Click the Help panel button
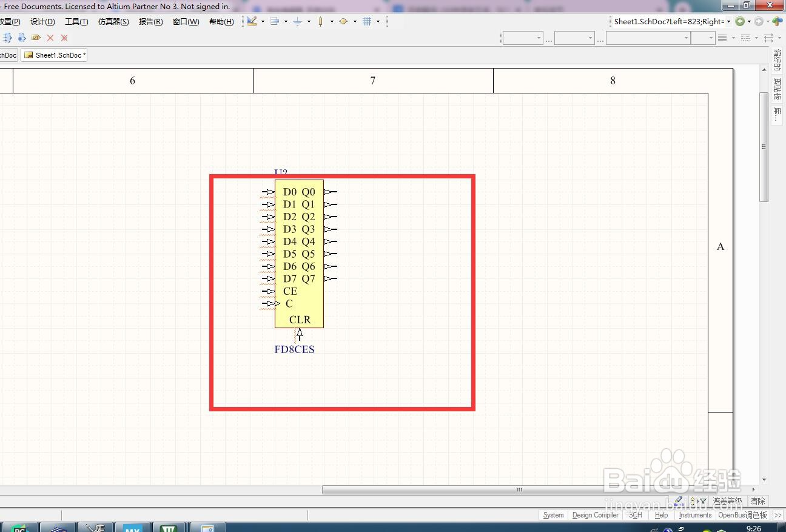The height and width of the screenshot is (532, 786). 662,515
